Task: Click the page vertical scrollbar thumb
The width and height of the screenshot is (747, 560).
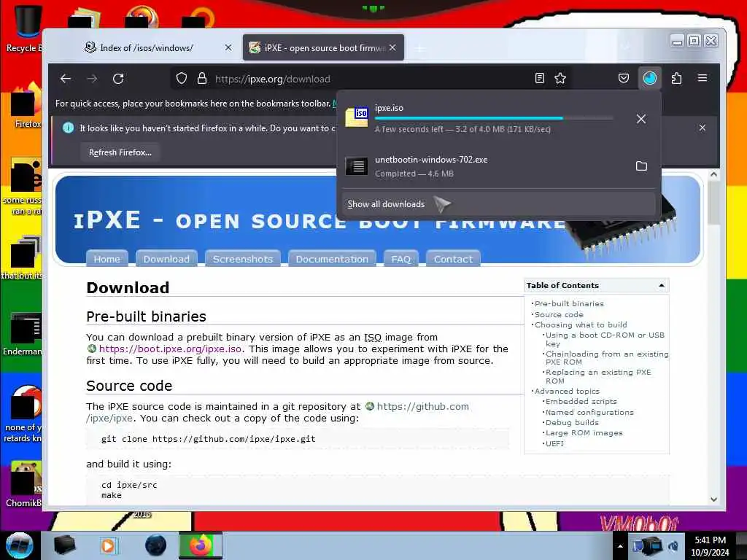Action: coord(713,203)
